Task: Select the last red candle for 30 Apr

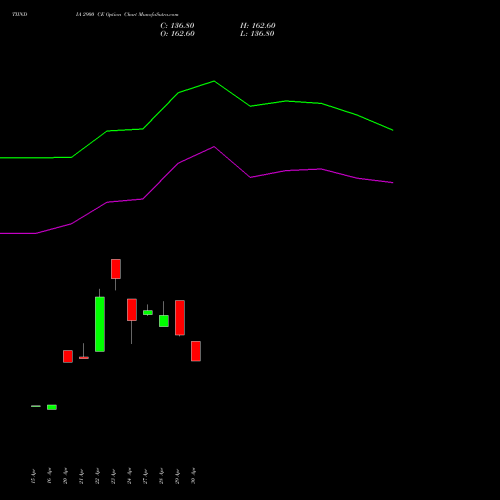Action: click(196, 351)
